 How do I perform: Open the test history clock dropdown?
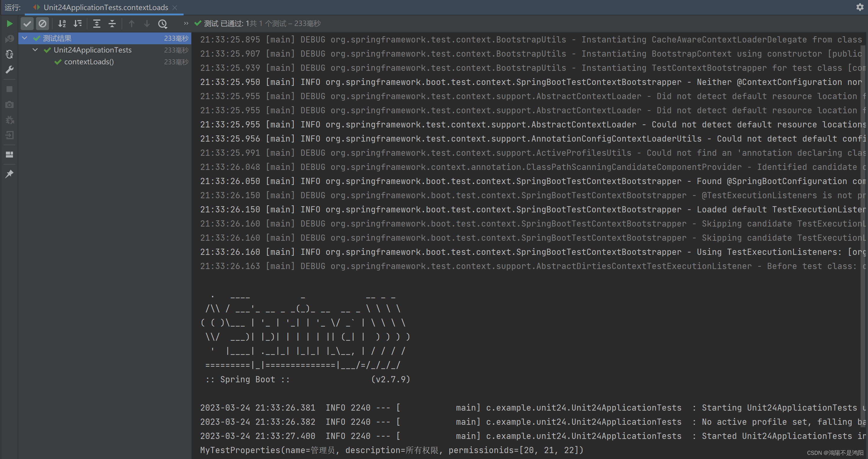click(162, 24)
